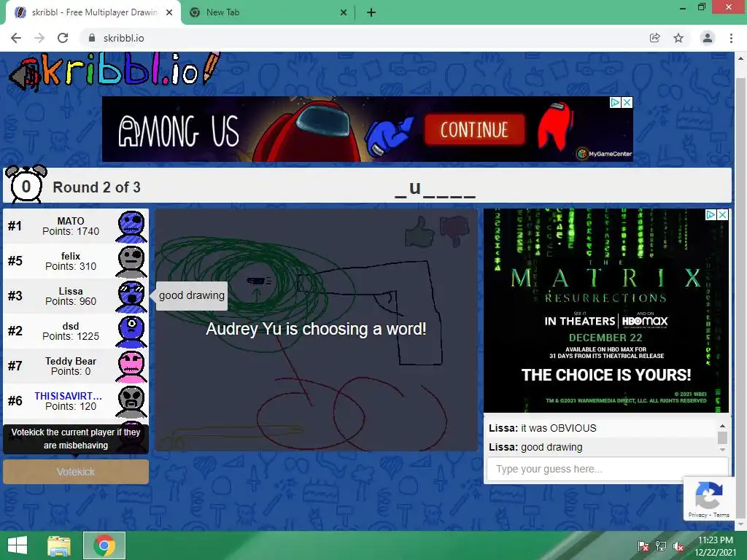Open the Chrome profile icon

tap(708, 38)
